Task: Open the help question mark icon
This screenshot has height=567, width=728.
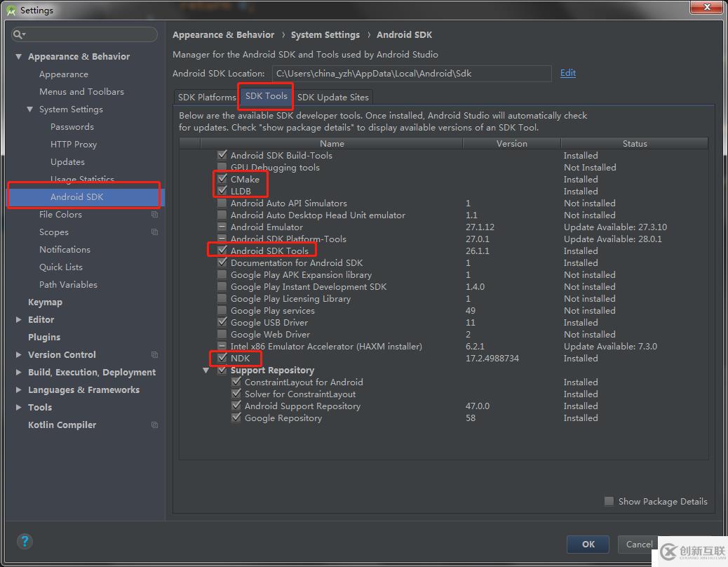Action: click(x=25, y=542)
